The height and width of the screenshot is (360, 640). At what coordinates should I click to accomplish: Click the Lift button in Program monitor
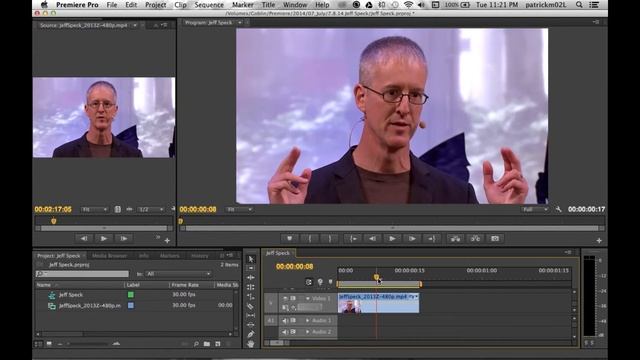pos(455,239)
